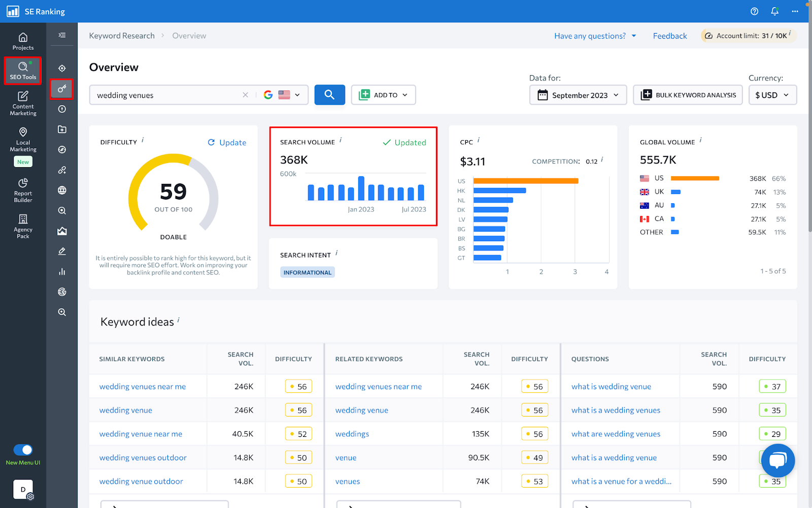
Task: Click the blue search magnifier button
Action: tap(329, 95)
